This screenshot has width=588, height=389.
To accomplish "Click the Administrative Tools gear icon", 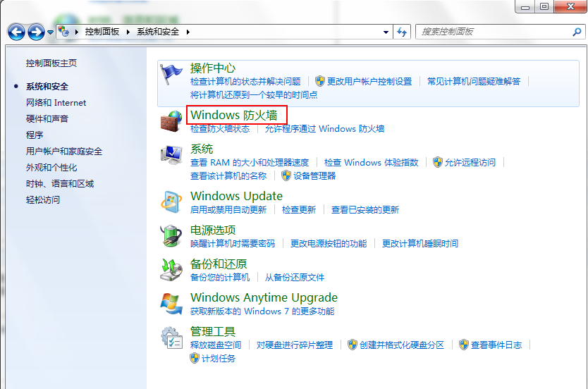I will point(171,338).
